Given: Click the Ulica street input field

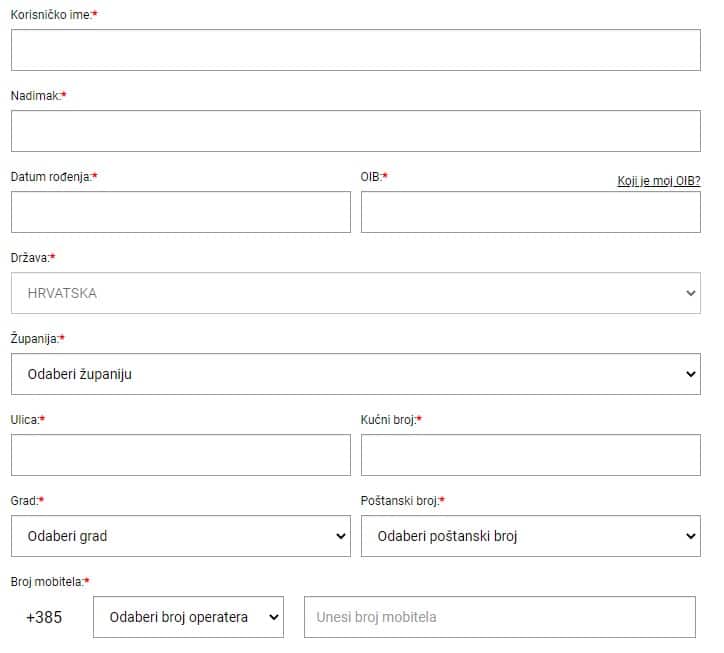Looking at the screenshot, I should tap(181, 455).
